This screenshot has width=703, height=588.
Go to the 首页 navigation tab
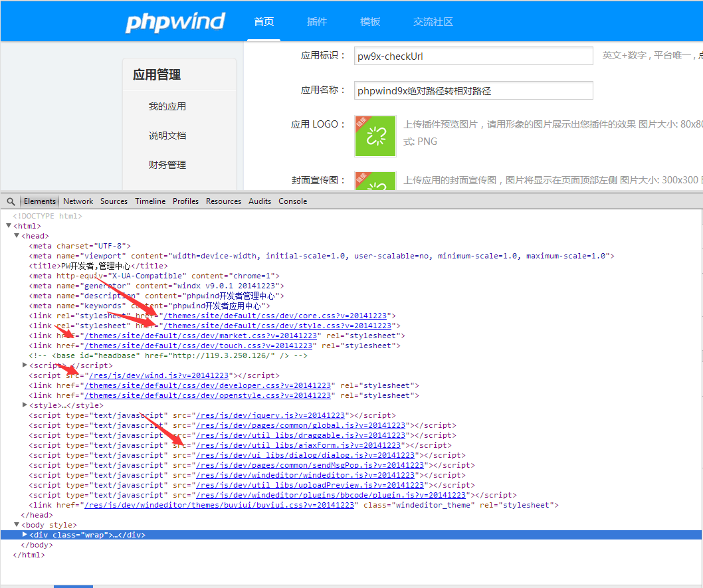click(x=264, y=21)
